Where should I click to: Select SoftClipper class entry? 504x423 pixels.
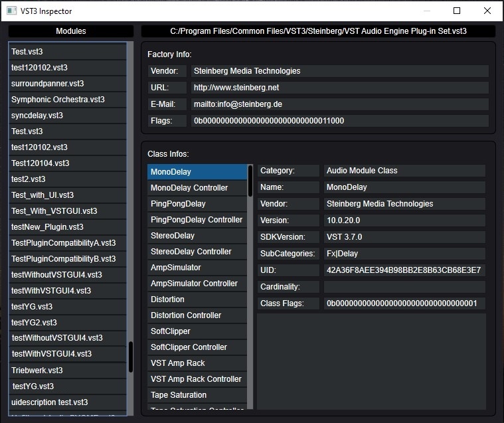(x=197, y=331)
